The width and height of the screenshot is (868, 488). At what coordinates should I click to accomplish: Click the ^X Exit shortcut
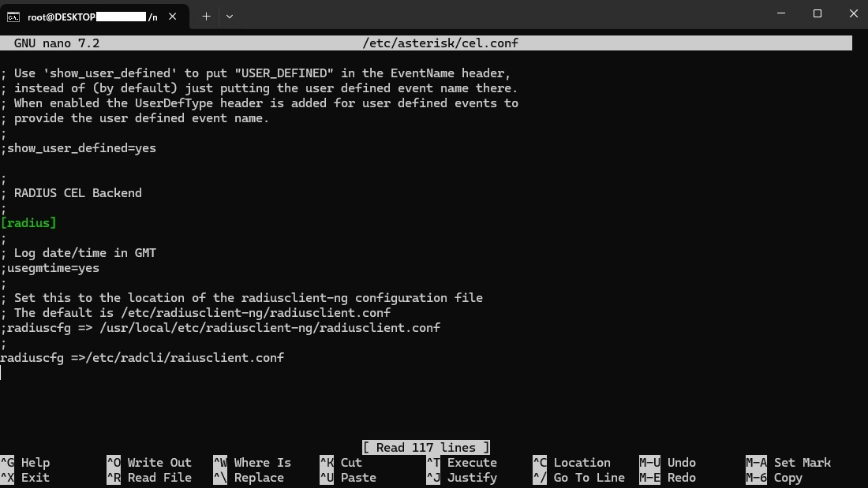click(x=25, y=478)
